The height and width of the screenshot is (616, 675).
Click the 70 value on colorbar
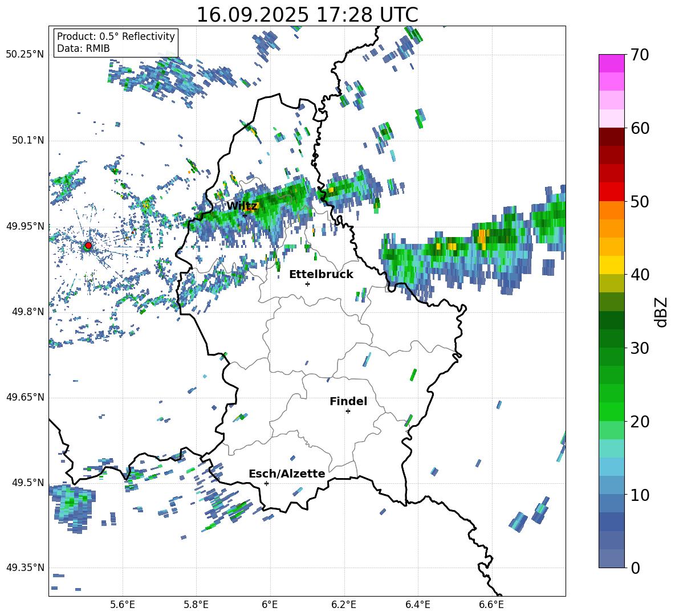point(640,55)
